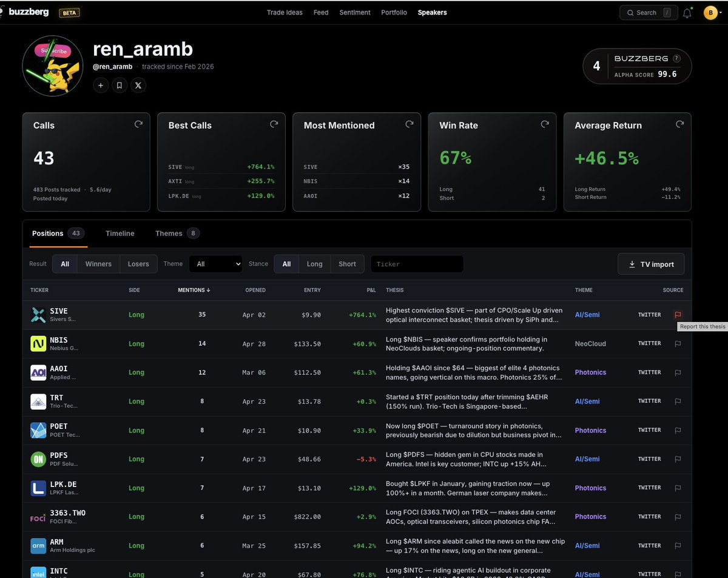Filter stance by Long
The image size is (728, 578).
point(315,264)
